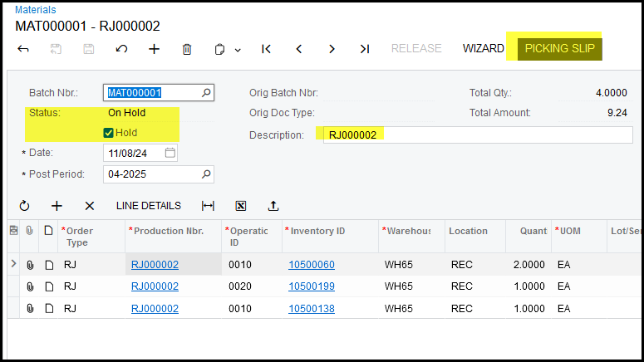Open Post Period lookup selector
Image resolution: width=644 pixels, height=362 pixels.
206,174
